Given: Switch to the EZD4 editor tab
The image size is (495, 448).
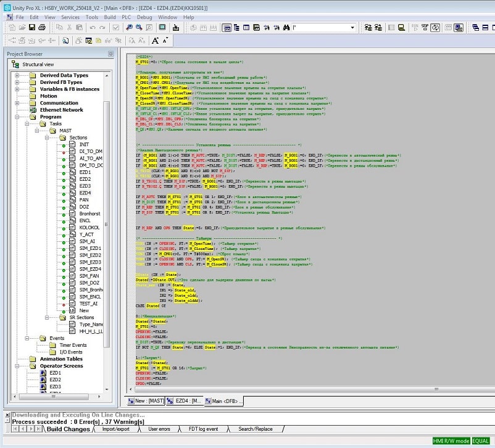Looking at the screenshot, I should (x=185, y=401).
